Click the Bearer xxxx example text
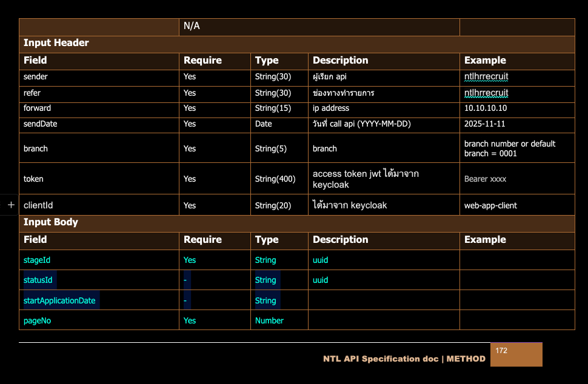Image resolution: width=588 pixels, height=384 pixels. 485,179
